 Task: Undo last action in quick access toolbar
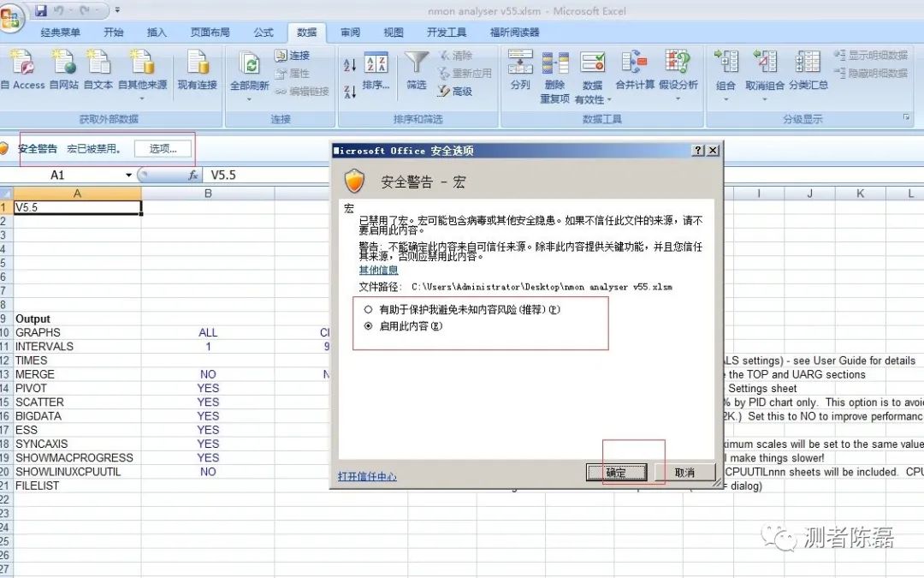tap(58, 10)
